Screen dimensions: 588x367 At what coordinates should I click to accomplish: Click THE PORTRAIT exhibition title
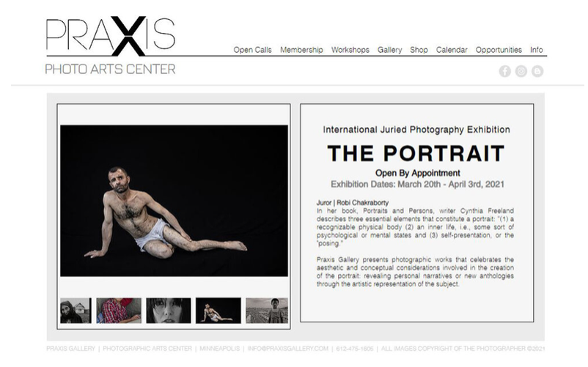[416, 154]
